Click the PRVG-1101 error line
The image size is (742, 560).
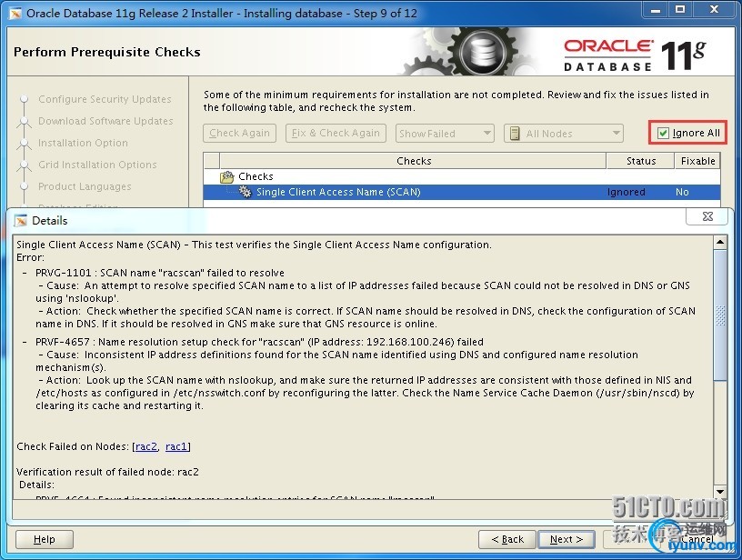pyautogui.click(x=160, y=273)
